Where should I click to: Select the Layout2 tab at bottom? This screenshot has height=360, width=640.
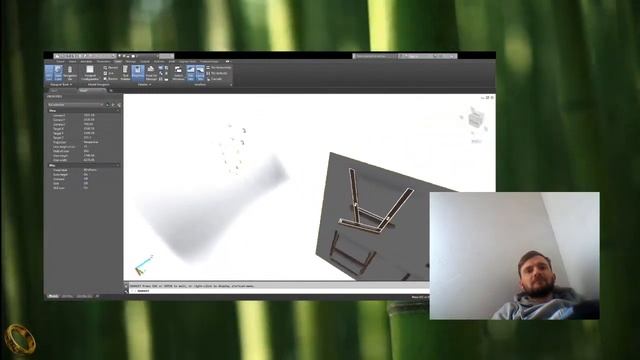pyautogui.click(x=84, y=296)
